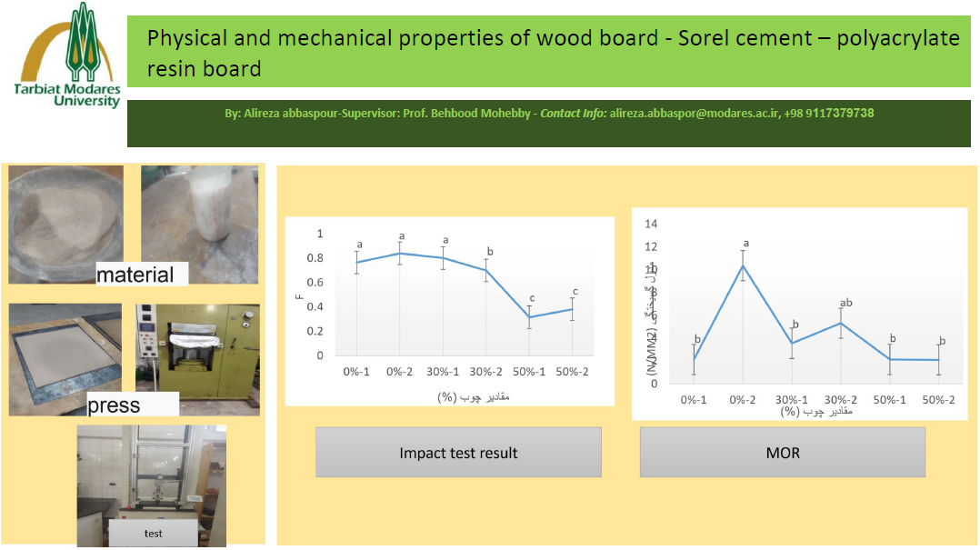This screenshot has width=980, height=550.
Task: Select the square mold frame photo
Action: pyautogui.click(x=65, y=350)
